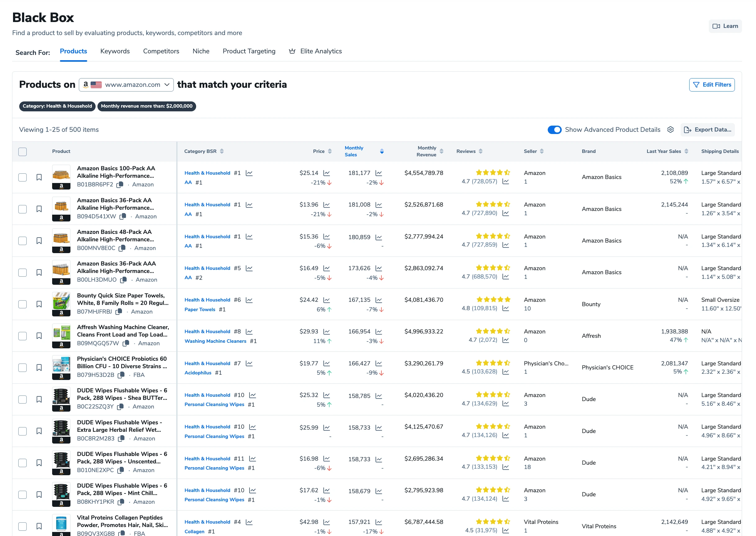Sort by Category BSR column
This screenshot has height=536, width=756.
204,151
